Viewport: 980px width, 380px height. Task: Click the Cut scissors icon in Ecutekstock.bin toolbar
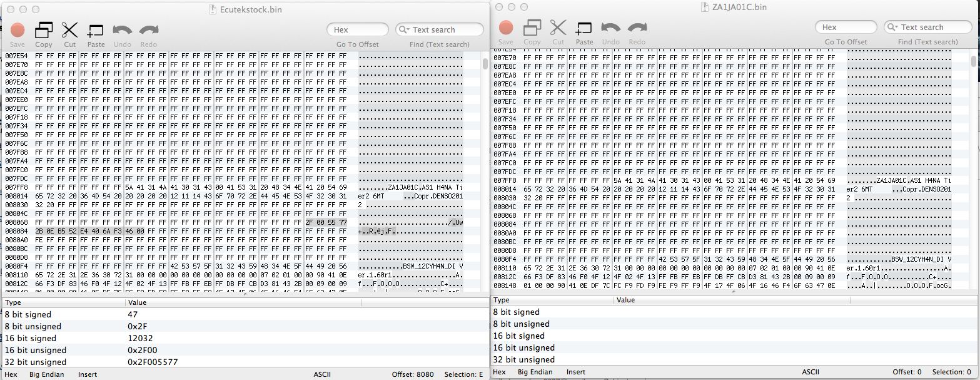69,30
